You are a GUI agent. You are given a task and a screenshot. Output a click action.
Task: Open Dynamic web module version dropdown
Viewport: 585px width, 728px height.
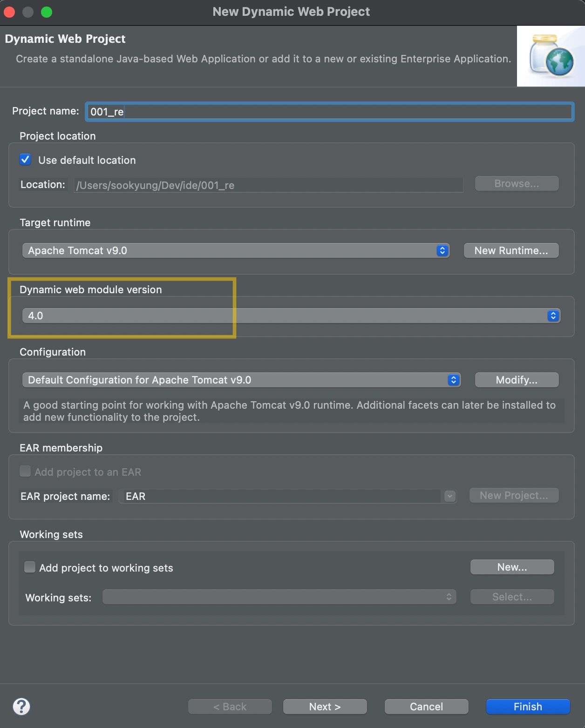[291, 316]
